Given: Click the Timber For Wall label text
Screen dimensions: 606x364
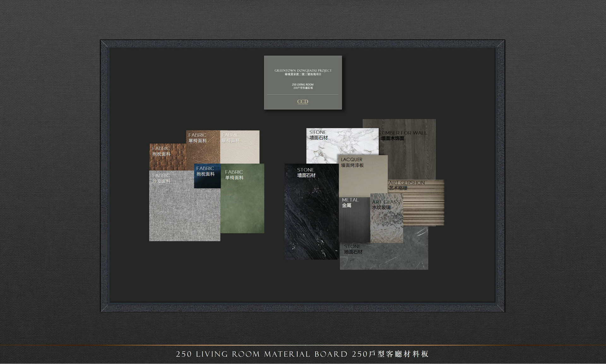Looking at the screenshot, I should coord(404,133).
